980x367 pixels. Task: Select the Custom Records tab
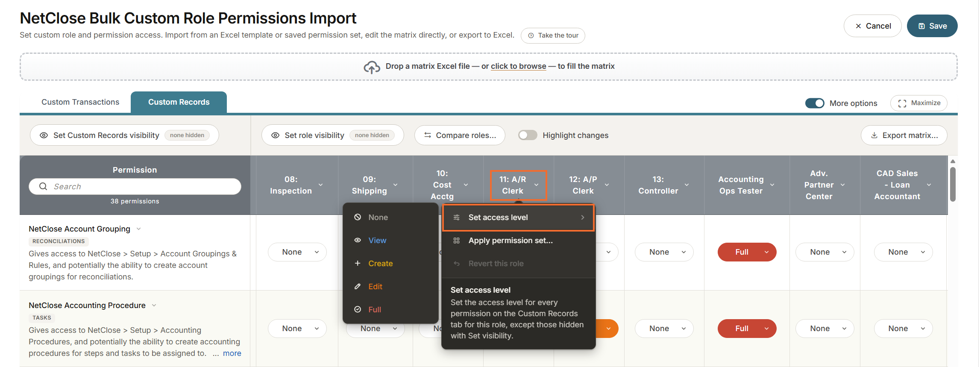tap(179, 102)
